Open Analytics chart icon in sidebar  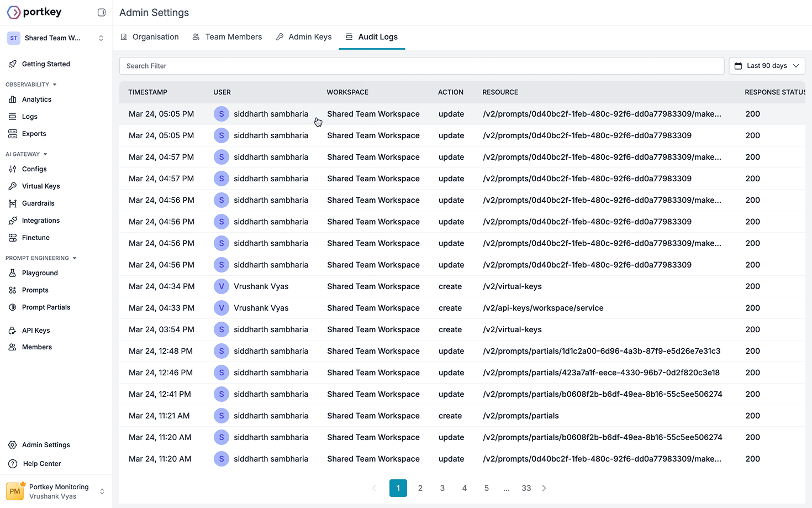click(x=13, y=99)
